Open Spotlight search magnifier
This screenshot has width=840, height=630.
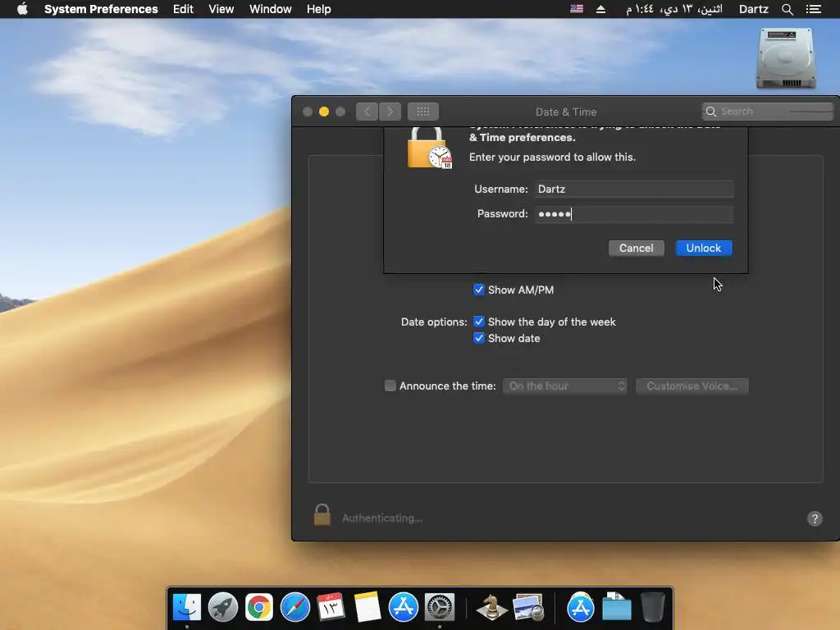(787, 9)
